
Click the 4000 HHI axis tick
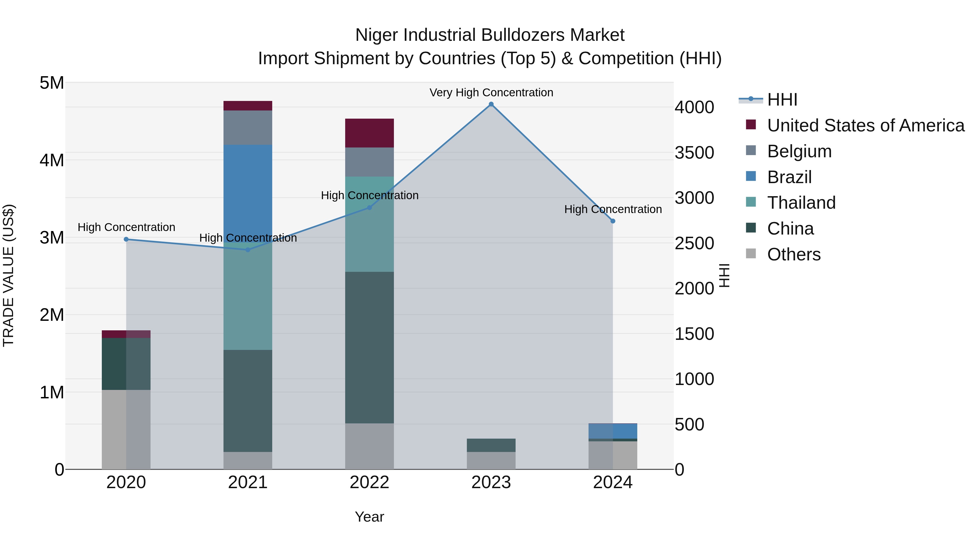pyautogui.click(x=695, y=107)
